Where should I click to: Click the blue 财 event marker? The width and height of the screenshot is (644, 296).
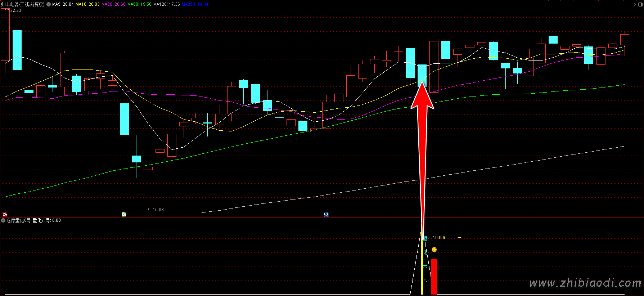(326, 215)
